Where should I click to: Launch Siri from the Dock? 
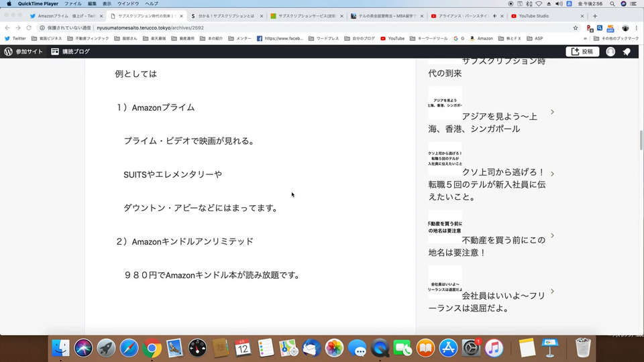83,349
